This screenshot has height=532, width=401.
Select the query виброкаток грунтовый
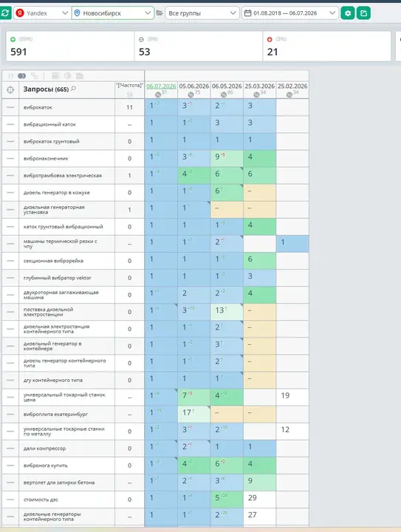[51, 141]
